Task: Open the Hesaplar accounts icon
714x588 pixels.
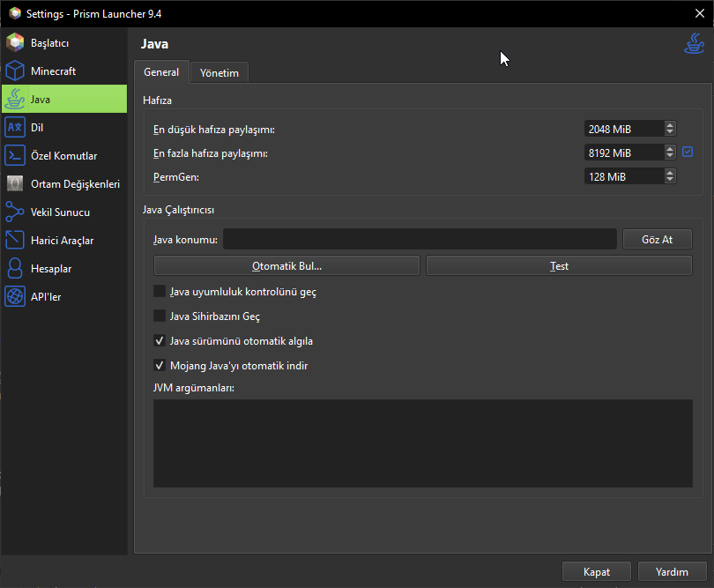Action: [x=15, y=269]
